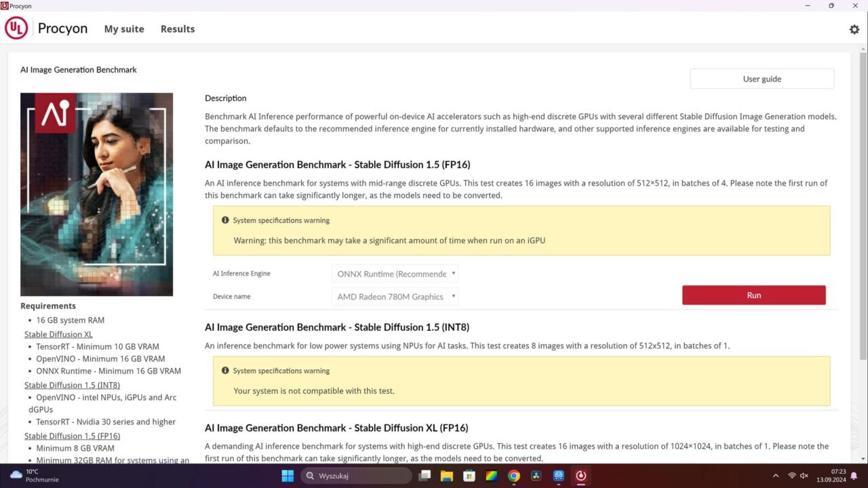This screenshot has width=868, height=488.
Task: Open the Wi-Fi network tray icon
Action: pos(792,476)
